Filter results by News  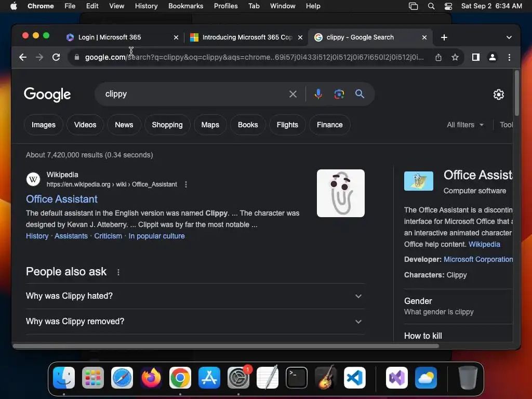(124, 125)
